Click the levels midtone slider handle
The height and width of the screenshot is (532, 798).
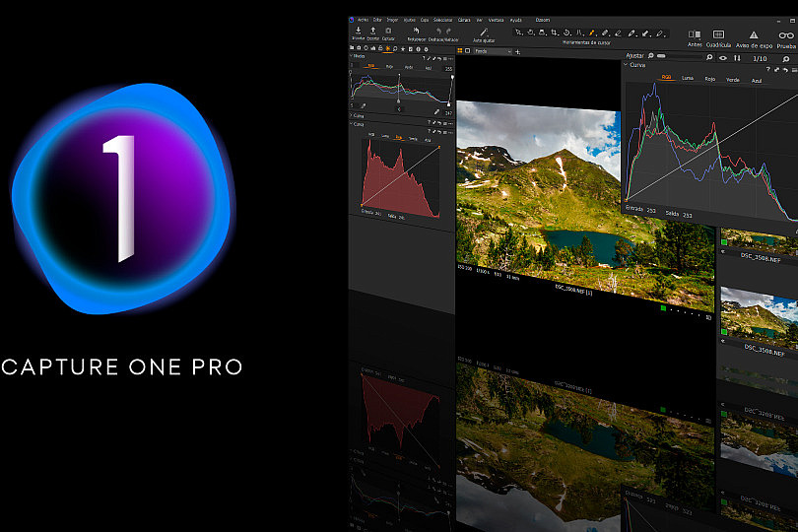pos(398,101)
